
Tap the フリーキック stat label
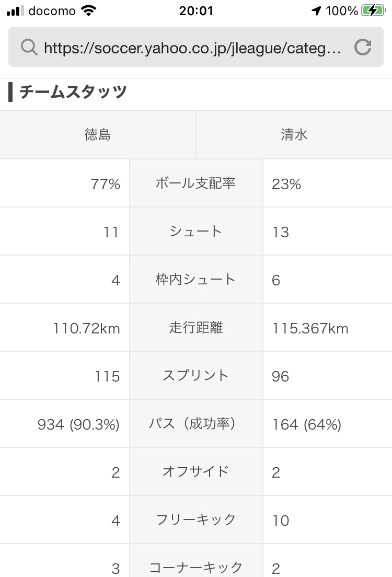(195, 520)
